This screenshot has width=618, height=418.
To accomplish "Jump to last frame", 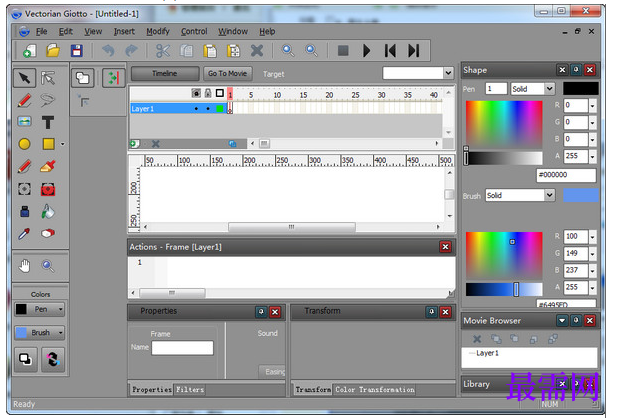I will click(x=413, y=51).
